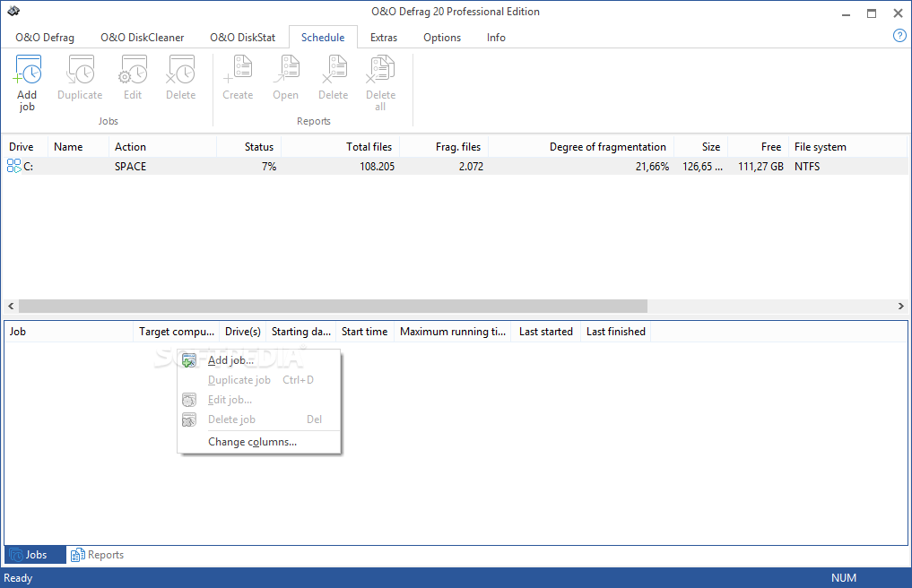Click the 21,66% fragmentation value
The height and width of the screenshot is (588, 912).
click(x=652, y=167)
